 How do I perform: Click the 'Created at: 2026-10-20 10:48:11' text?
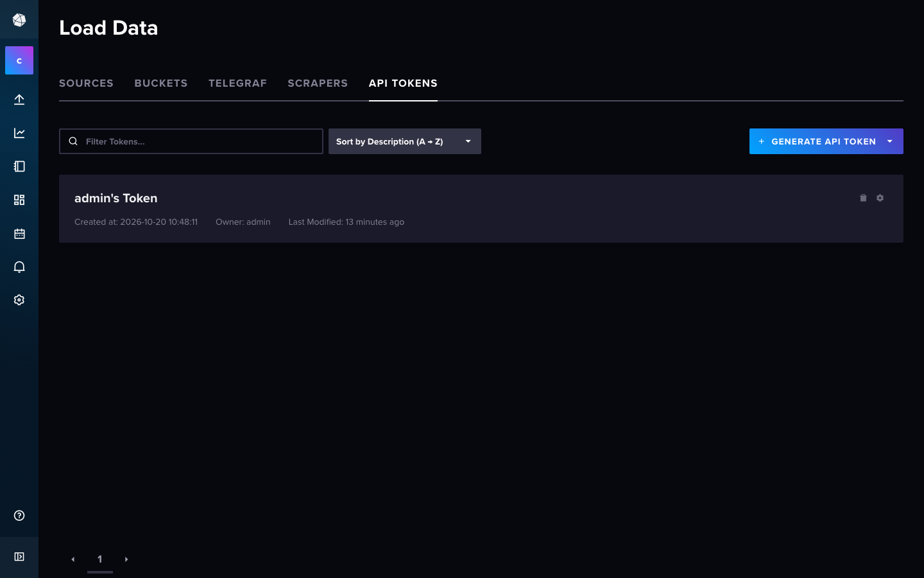(136, 222)
